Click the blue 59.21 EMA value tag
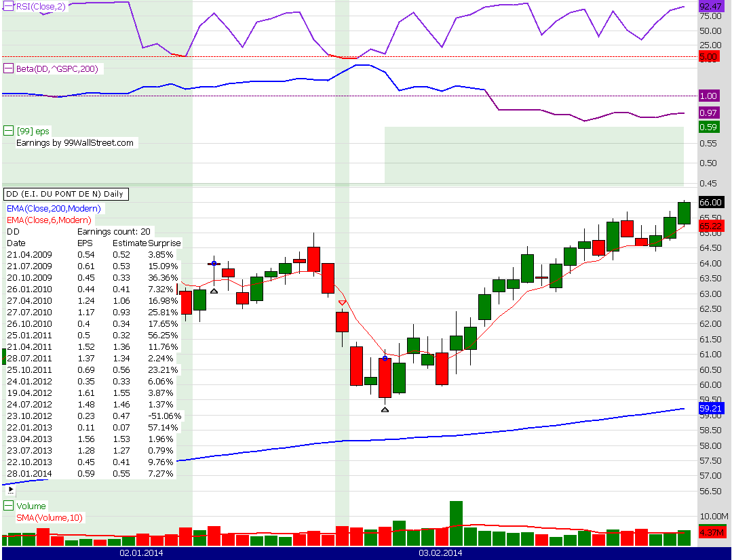Viewport: 732px width, 560px height. pos(710,408)
